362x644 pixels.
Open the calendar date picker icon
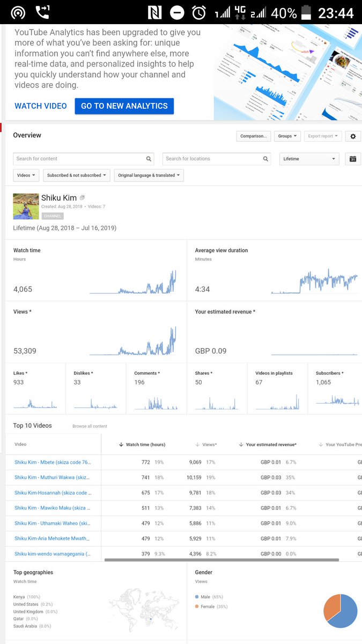click(353, 159)
